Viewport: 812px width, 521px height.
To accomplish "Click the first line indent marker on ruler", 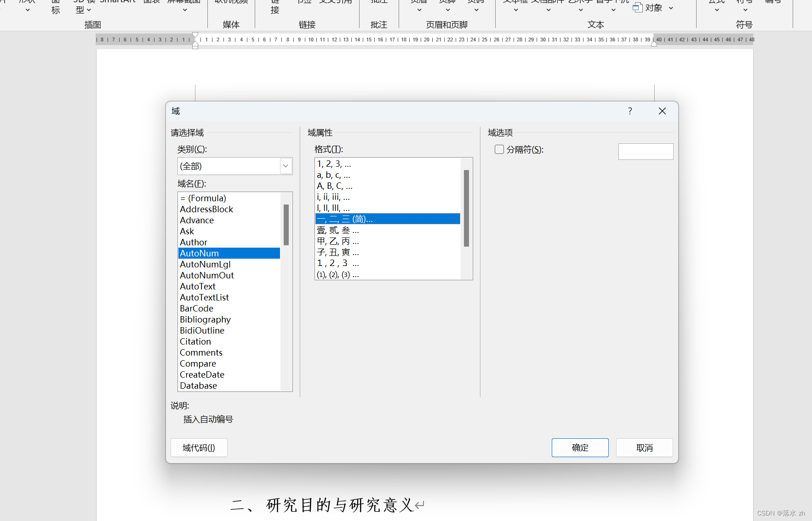I will click(195, 35).
